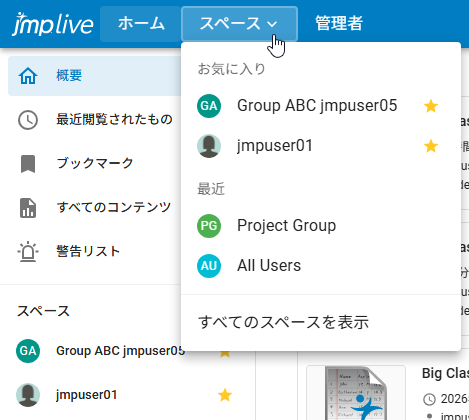Screen dimensions: 469x420
Task: Toggle the jmpuser01 star in the sidebar
Action: (x=225, y=395)
